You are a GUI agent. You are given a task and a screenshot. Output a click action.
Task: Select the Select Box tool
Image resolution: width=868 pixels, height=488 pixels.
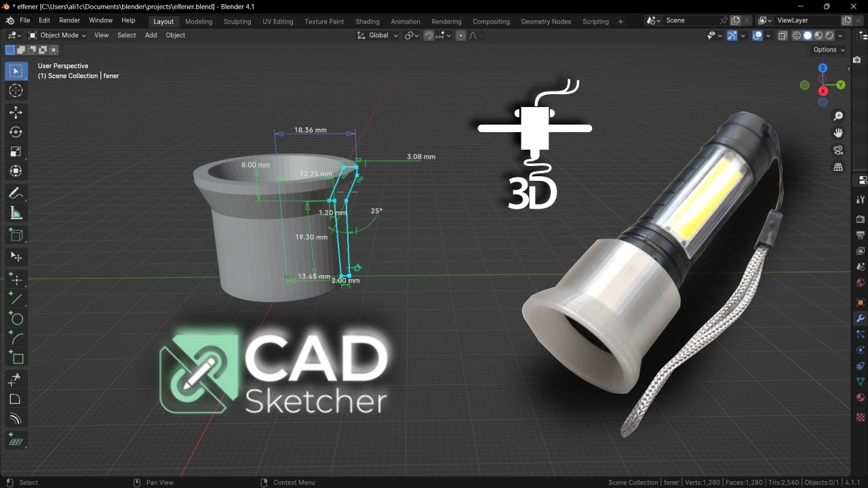coord(16,71)
